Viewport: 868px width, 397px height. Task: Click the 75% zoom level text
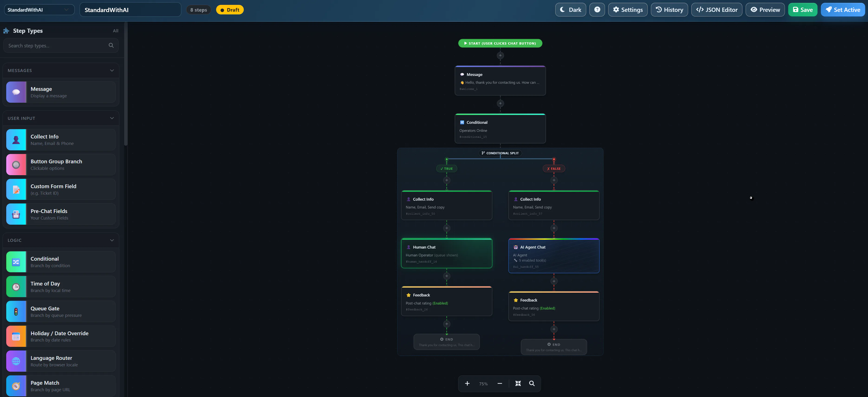[483, 384]
